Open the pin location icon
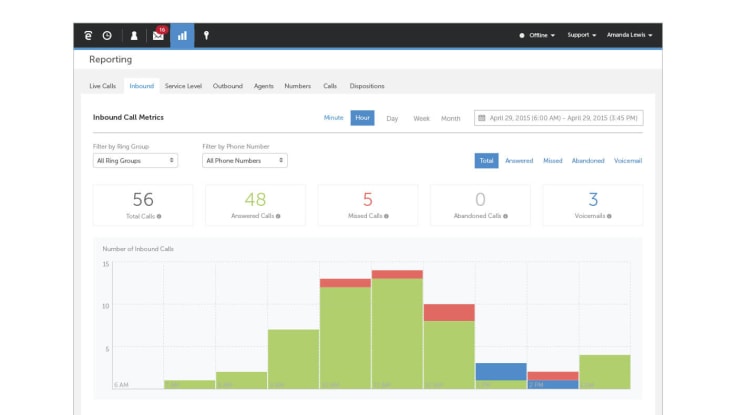The image size is (736, 415). 206,36
